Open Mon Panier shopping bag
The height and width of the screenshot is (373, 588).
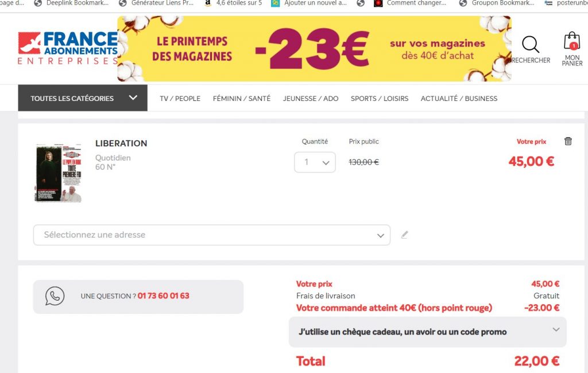pos(572,44)
